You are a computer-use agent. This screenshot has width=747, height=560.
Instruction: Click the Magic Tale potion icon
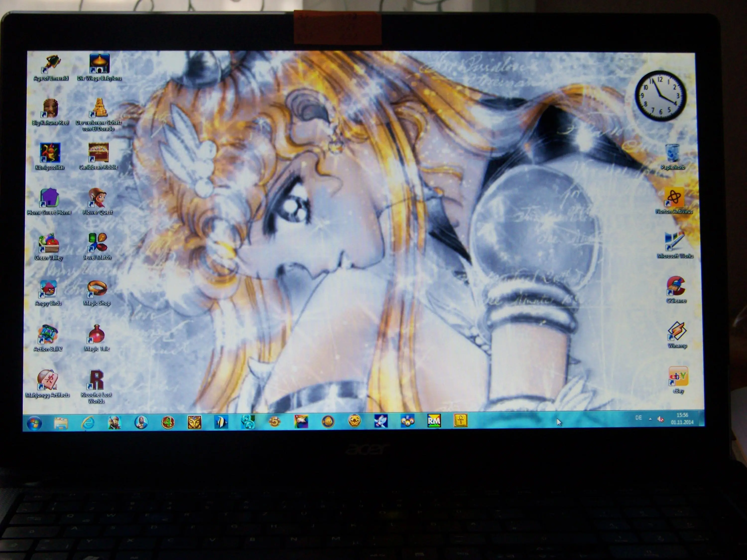pos(97,334)
